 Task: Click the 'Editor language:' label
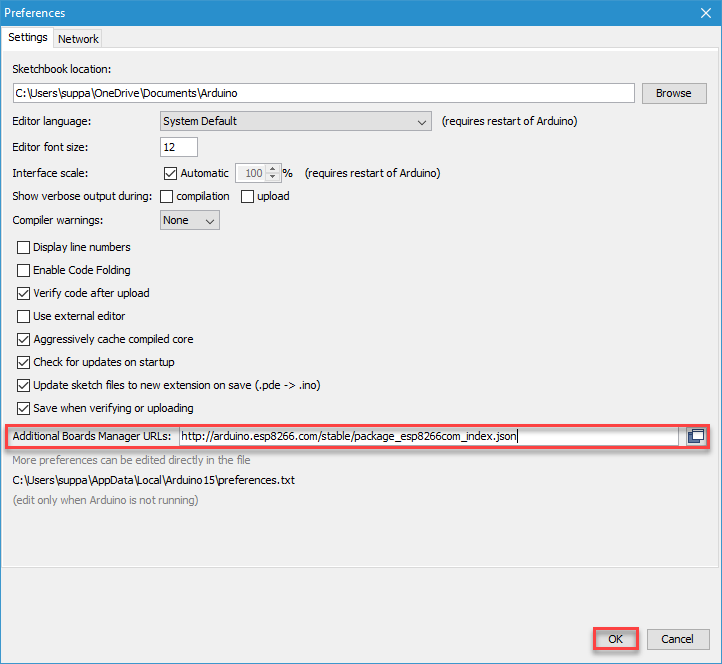point(52,121)
